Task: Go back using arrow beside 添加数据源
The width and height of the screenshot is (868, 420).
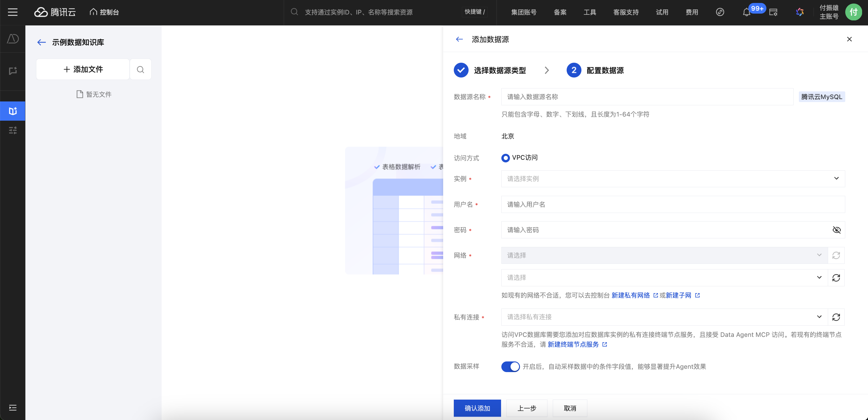Action: (459, 39)
